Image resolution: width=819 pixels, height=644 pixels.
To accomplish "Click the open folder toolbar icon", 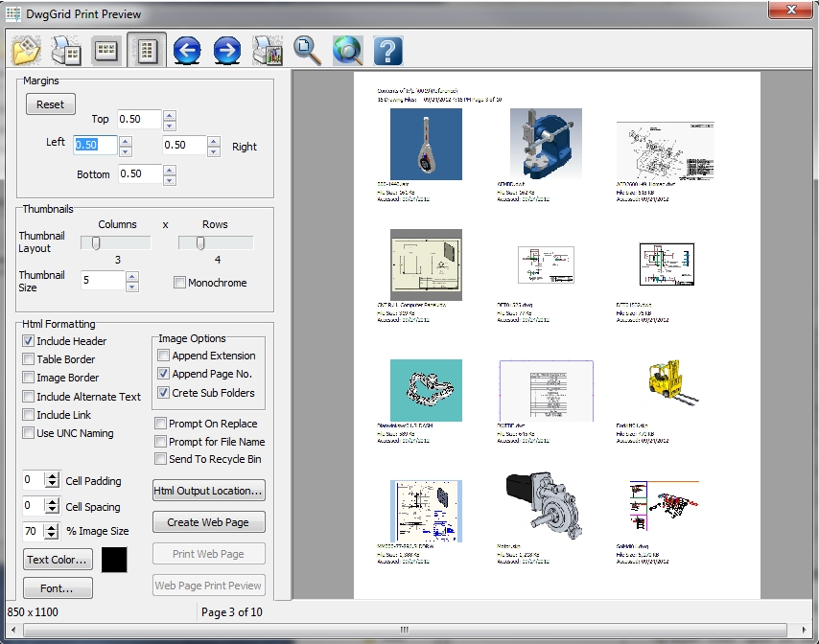I will (26, 50).
